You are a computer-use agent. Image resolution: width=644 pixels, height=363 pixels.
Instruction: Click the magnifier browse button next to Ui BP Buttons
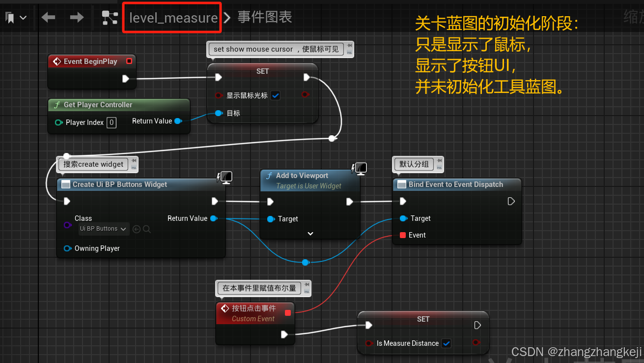click(x=146, y=229)
